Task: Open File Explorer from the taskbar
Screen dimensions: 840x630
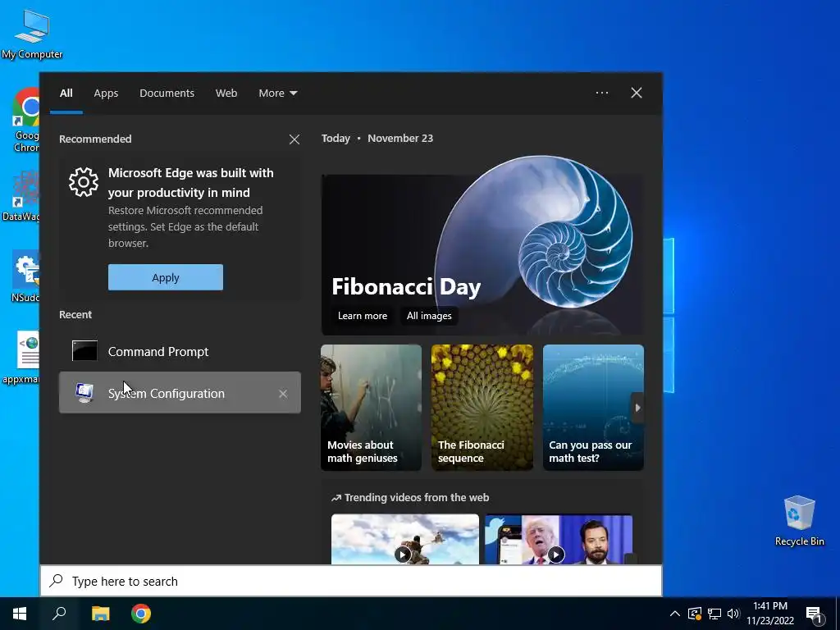Action: [x=100, y=614]
